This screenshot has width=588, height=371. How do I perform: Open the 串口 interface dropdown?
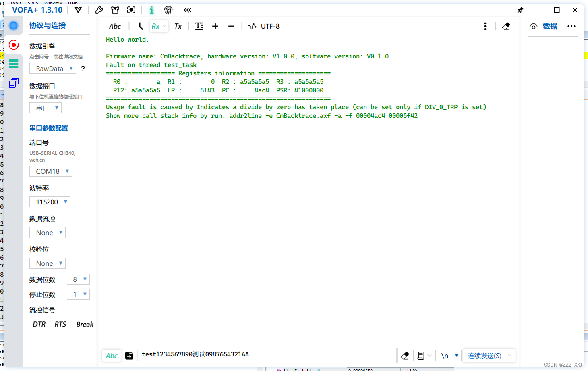point(46,108)
